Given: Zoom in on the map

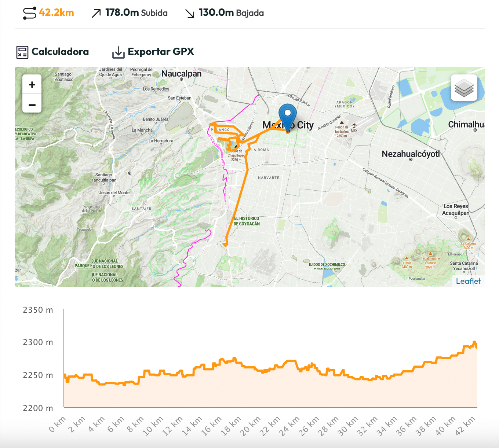Looking at the screenshot, I should pos(32,85).
